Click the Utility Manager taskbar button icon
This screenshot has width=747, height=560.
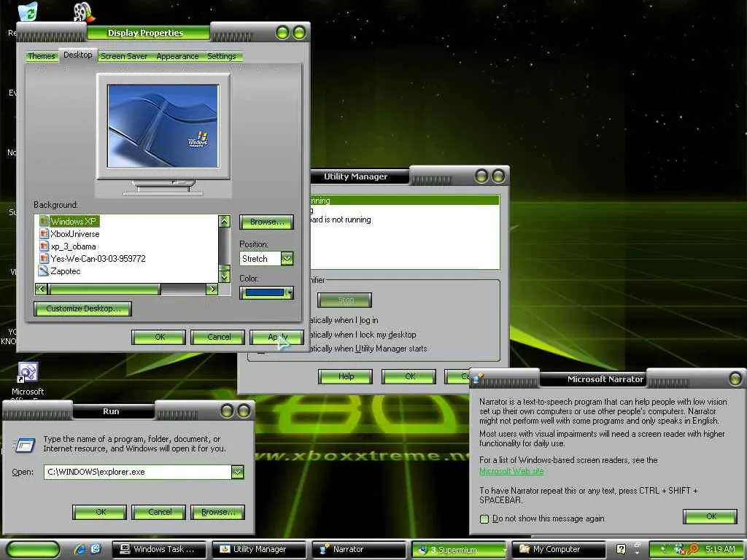point(225,549)
